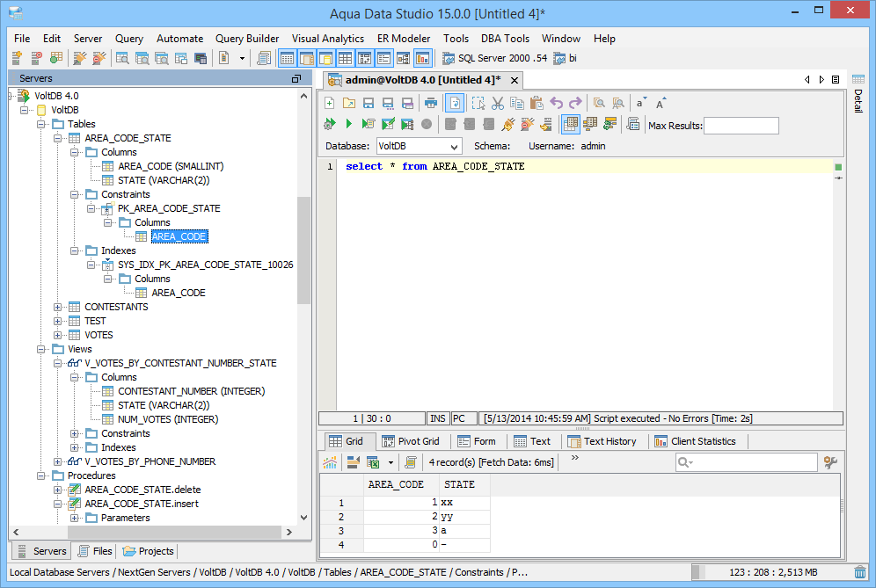
Task: Click the lowercase conversion icon
Action: (641, 104)
